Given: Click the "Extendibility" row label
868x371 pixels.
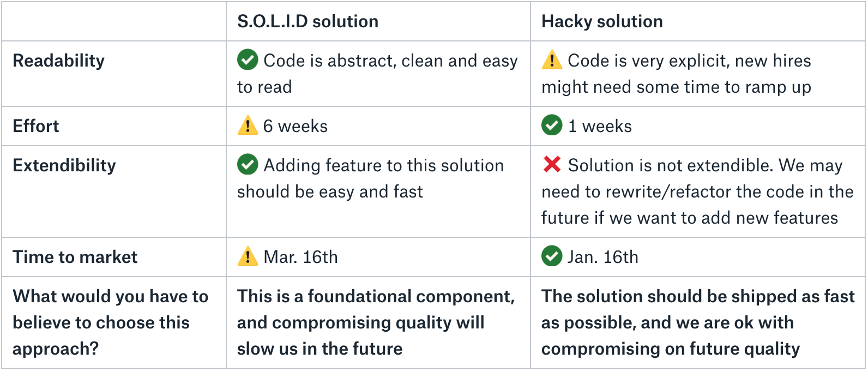Looking at the screenshot, I should [64, 165].
